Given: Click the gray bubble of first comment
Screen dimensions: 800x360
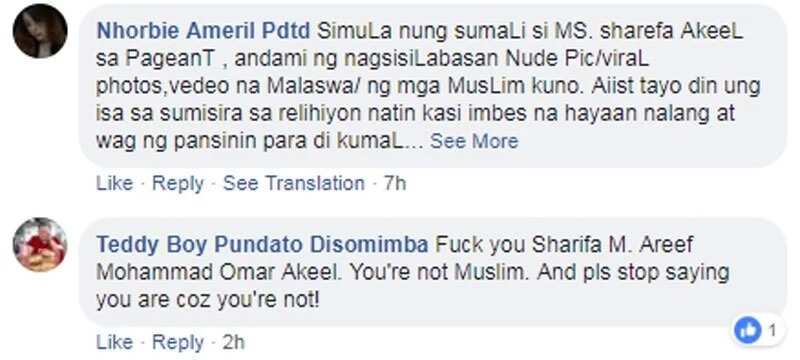Looking at the screenshot, I should coord(433,86).
